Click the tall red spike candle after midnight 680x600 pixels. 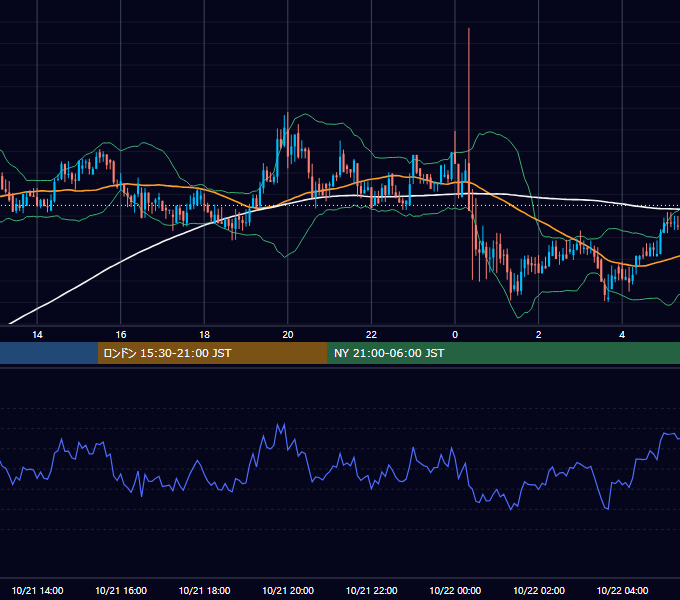[x=469, y=117]
